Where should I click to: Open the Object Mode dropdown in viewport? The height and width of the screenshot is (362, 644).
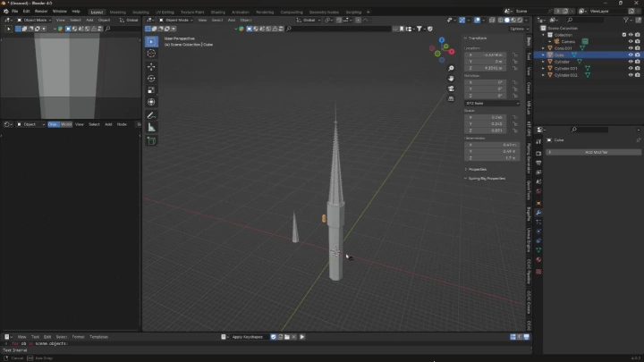click(176, 20)
